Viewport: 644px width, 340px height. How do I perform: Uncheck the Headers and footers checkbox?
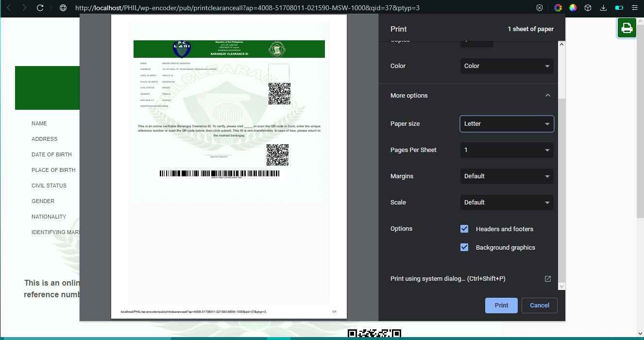[464, 229]
